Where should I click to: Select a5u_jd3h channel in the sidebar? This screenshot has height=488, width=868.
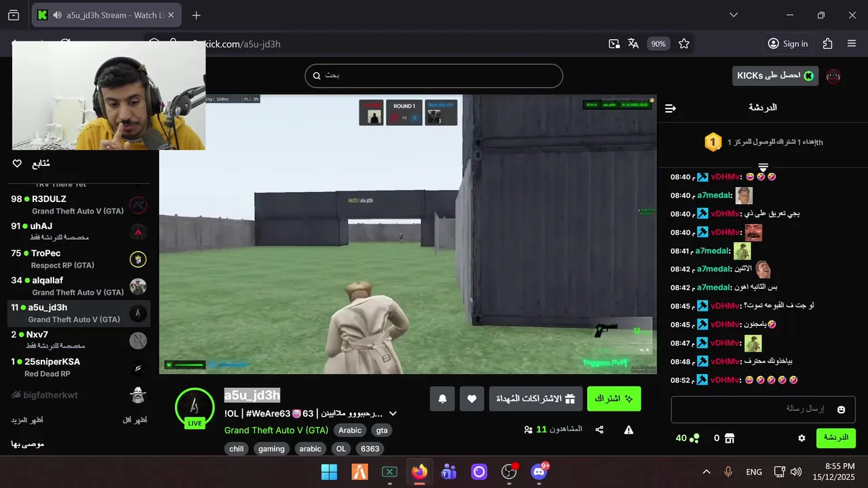click(x=79, y=313)
